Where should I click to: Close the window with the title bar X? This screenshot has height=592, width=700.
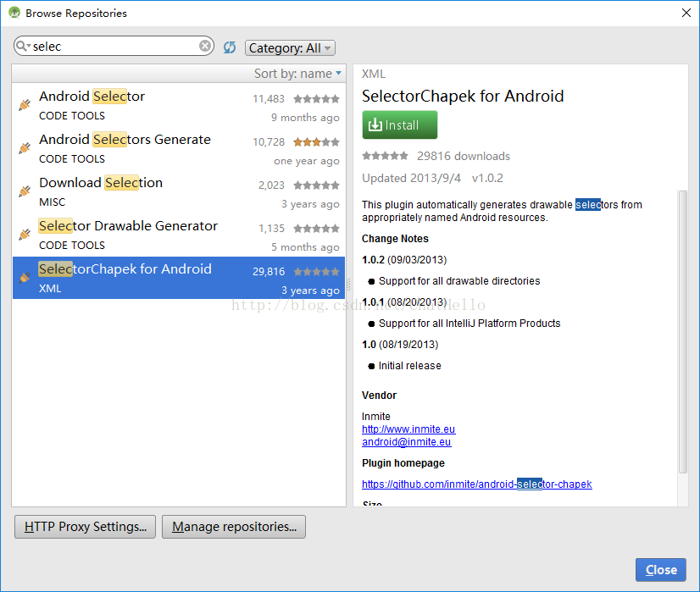[x=686, y=13]
